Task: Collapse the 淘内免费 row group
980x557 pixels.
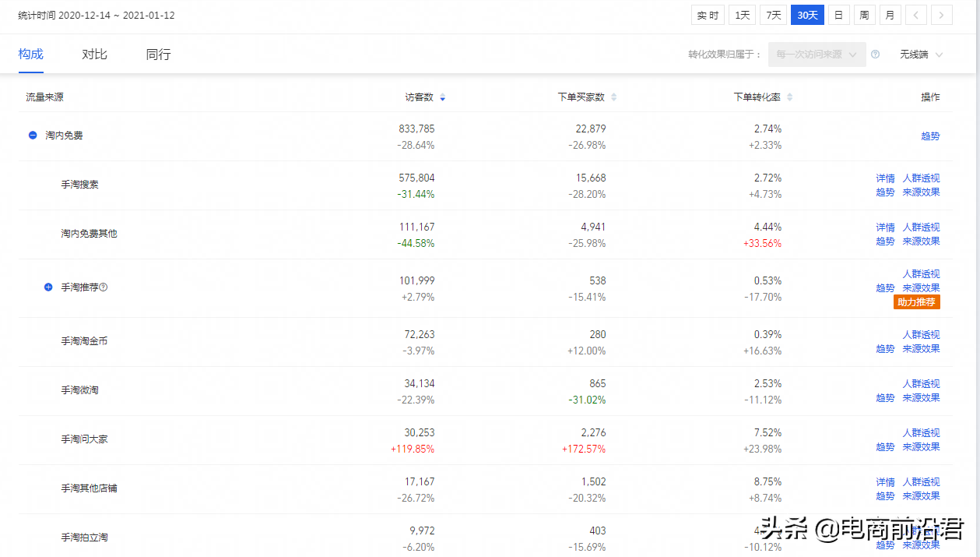Action: point(32,135)
